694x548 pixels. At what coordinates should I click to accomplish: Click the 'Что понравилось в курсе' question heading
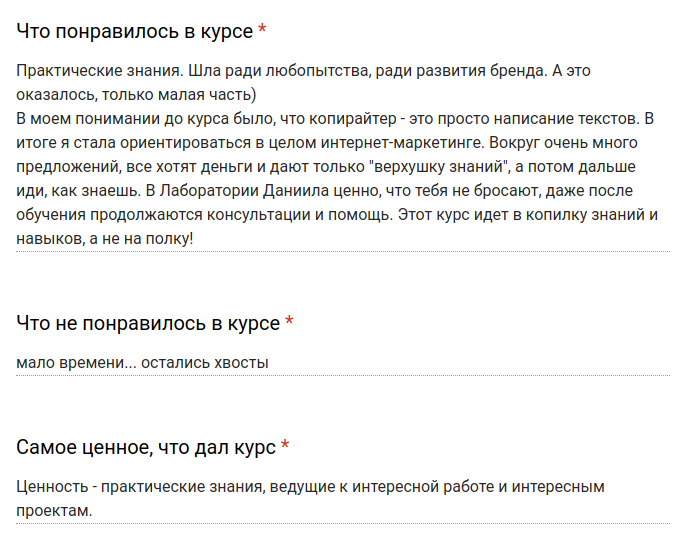click(135, 31)
